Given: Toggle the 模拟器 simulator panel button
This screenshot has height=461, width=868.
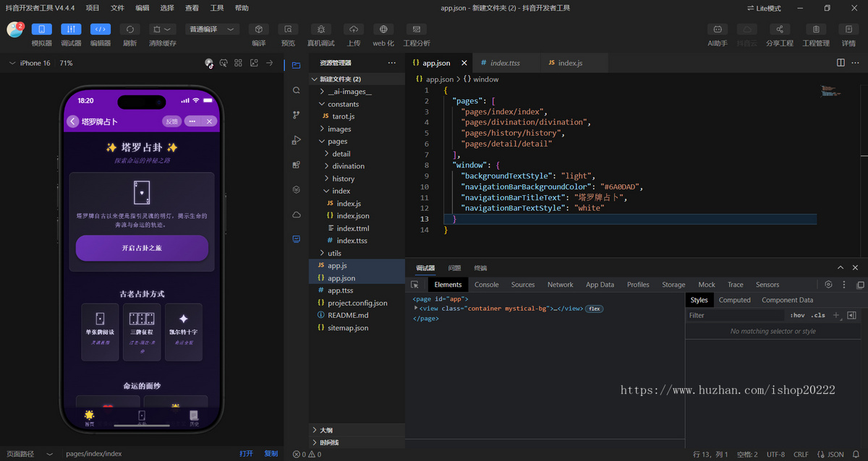Looking at the screenshot, I should point(41,30).
